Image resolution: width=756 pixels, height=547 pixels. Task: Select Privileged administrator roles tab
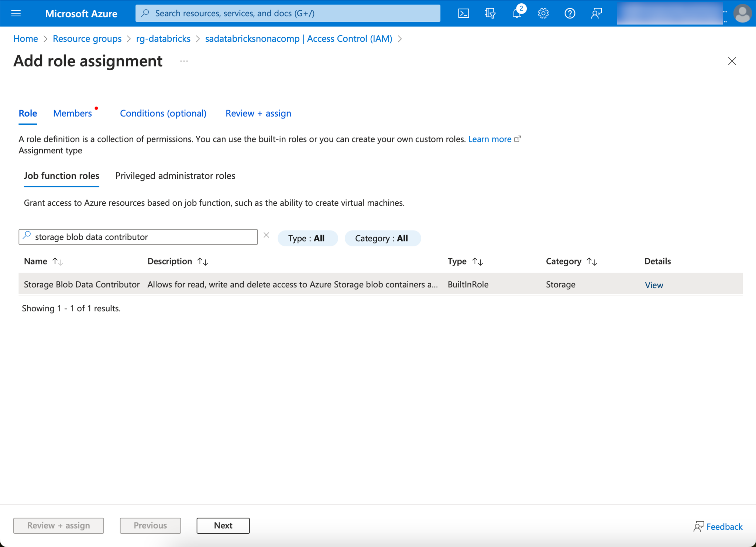click(x=175, y=176)
